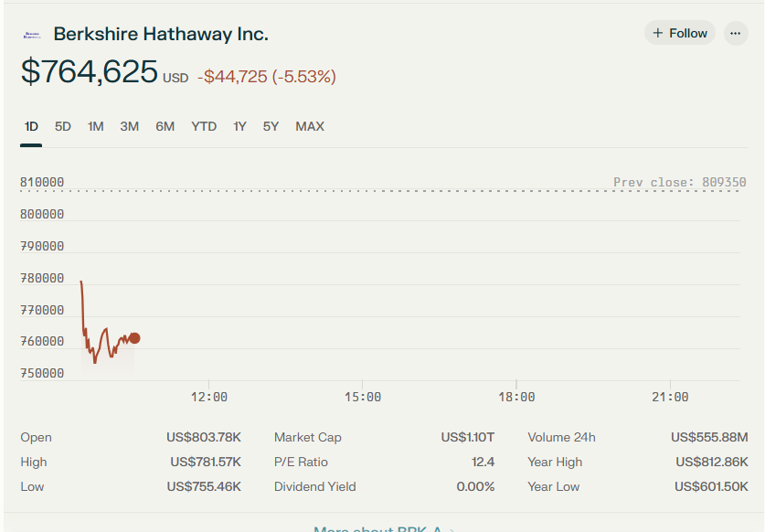Click the Berkshire Hathaway Inc. title

pos(161,34)
